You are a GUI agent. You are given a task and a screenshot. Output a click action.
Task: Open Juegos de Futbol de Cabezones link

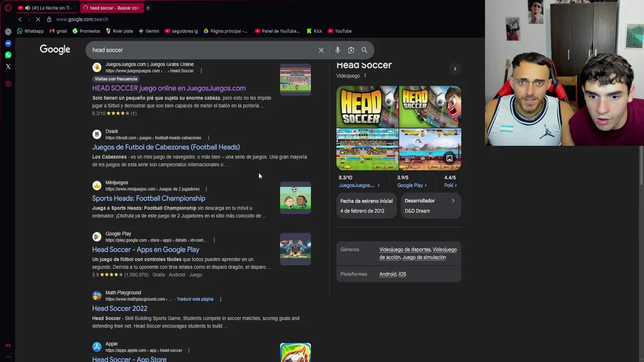pyautogui.click(x=166, y=147)
